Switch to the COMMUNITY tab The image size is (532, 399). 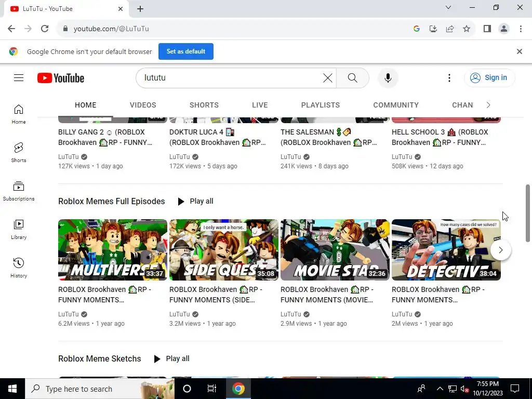[395, 105]
